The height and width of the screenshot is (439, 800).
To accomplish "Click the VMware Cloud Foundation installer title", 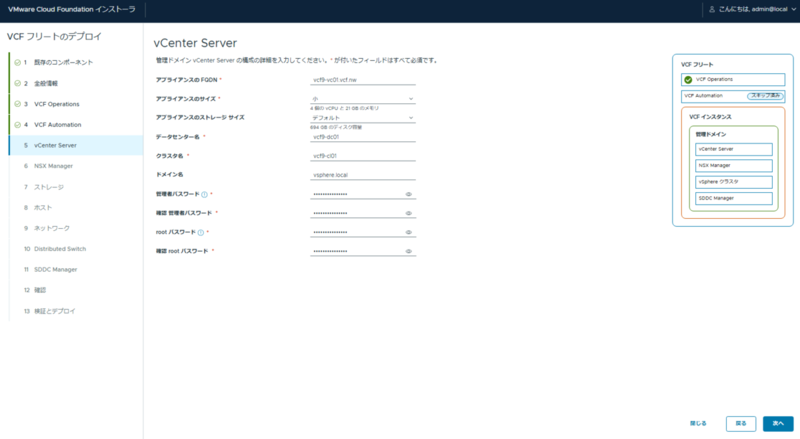I will click(72, 9).
